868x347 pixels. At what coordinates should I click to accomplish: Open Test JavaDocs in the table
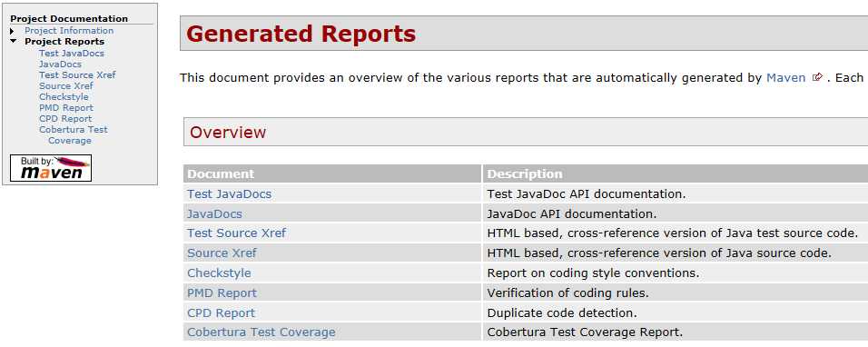pyautogui.click(x=229, y=194)
